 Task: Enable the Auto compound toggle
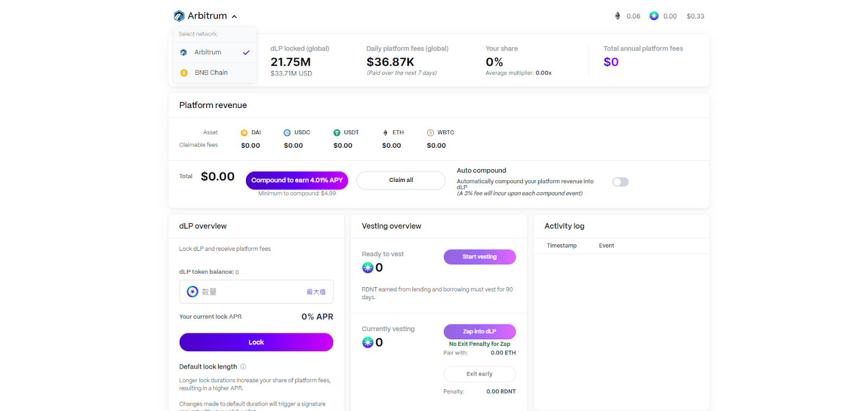click(x=621, y=182)
